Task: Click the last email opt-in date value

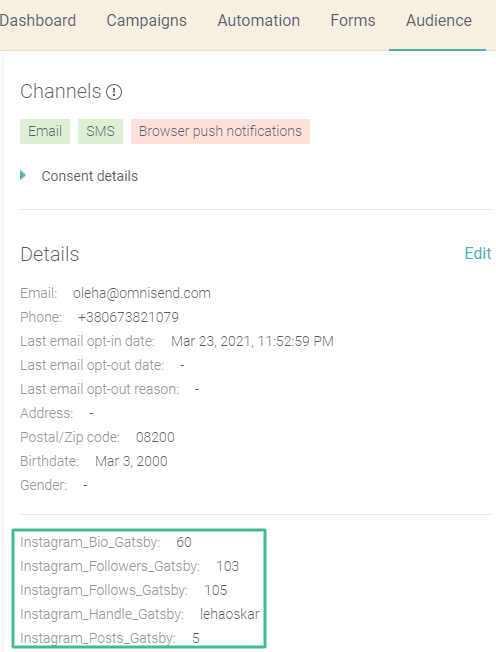Action: click(x=252, y=341)
